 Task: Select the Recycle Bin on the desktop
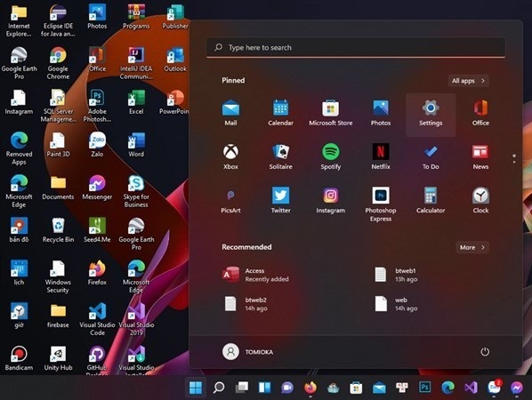point(58,230)
